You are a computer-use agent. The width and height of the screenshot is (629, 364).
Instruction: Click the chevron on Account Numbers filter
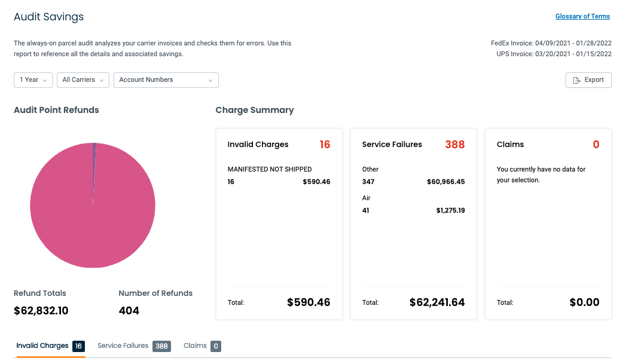[x=210, y=79]
